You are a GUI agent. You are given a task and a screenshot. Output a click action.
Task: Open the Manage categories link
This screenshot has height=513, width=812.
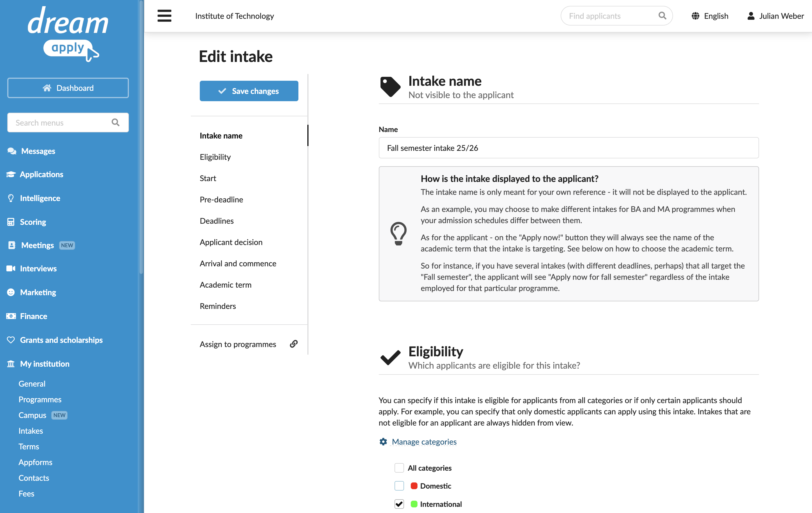coord(424,442)
